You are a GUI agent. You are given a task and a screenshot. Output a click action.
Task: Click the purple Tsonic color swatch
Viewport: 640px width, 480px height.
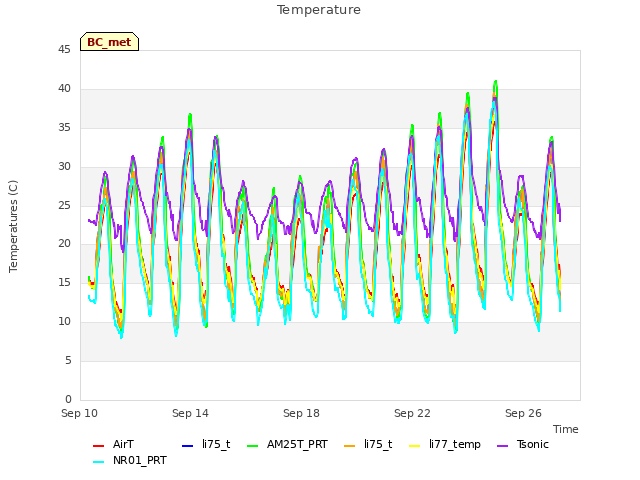click(502, 445)
